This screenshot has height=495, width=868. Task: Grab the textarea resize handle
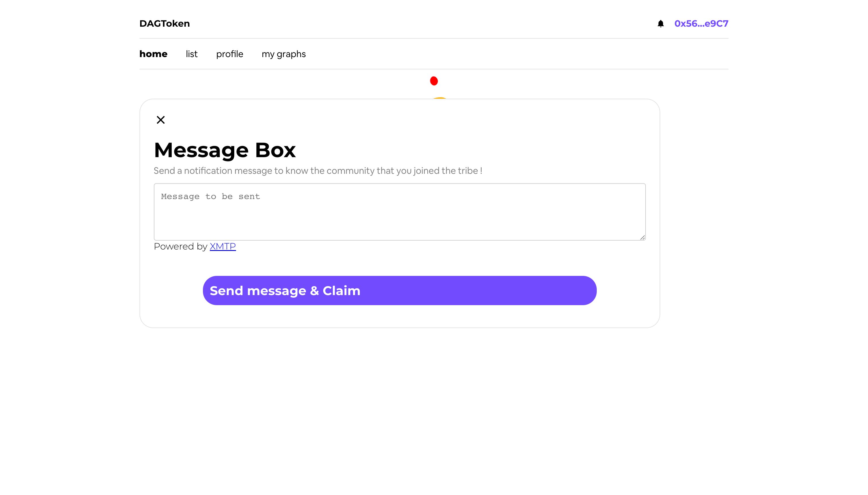pos(642,237)
